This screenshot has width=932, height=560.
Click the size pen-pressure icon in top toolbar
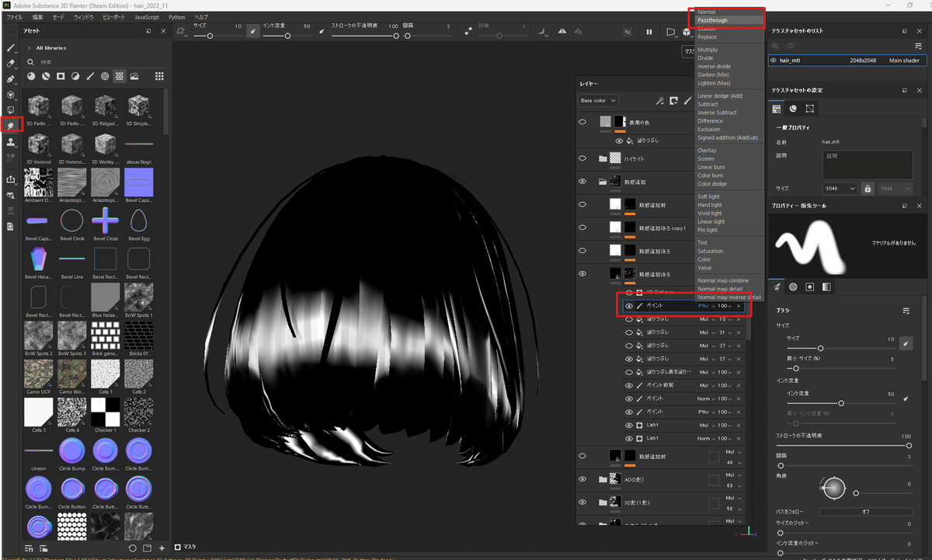click(252, 32)
